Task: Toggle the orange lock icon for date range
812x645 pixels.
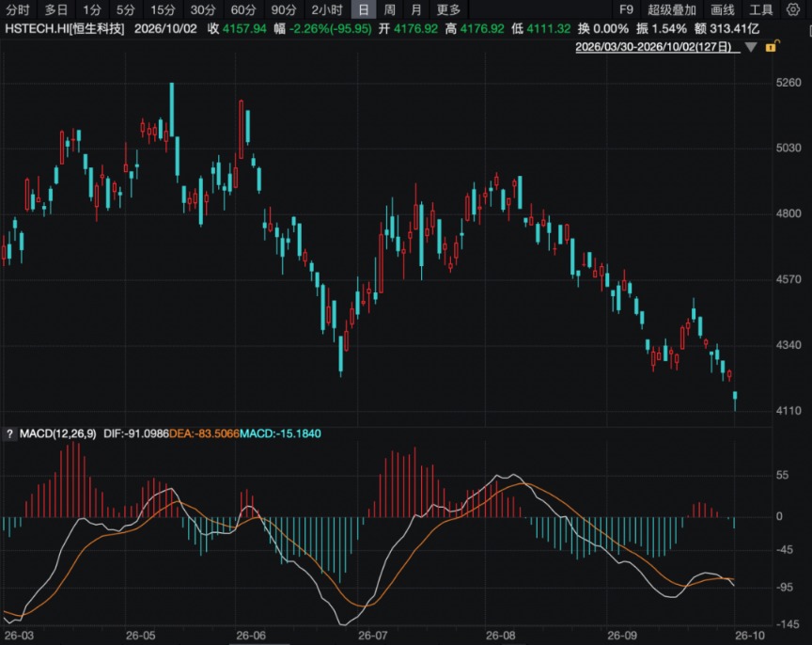Action: 772,46
